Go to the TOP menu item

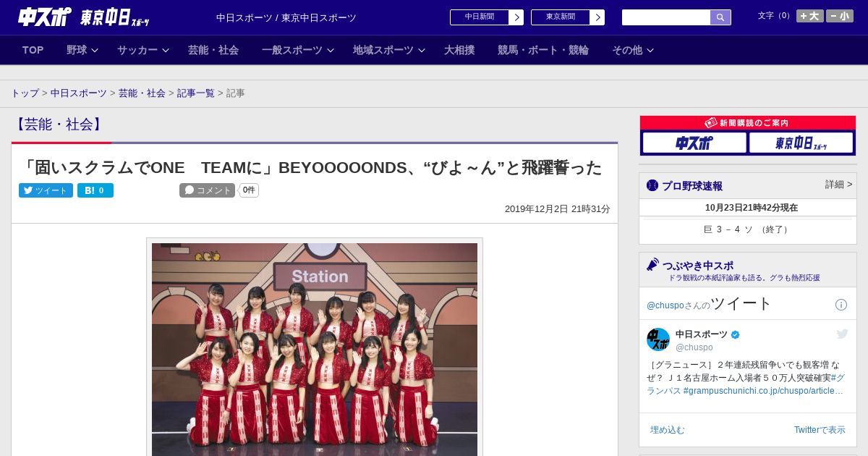click(33, 50)
